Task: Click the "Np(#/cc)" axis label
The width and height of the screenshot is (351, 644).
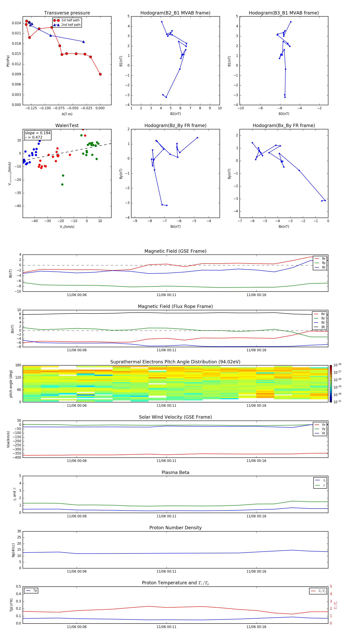Action: click(13, 550)
